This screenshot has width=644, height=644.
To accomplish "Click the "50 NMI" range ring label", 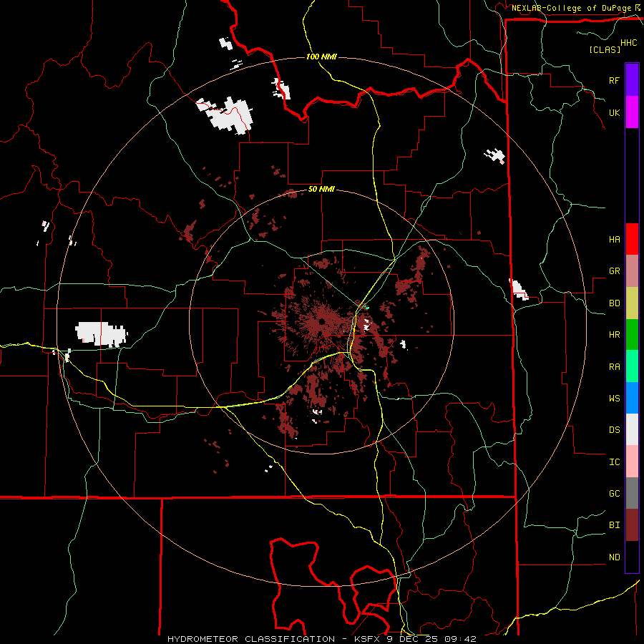I will click(x=321, y=190).
